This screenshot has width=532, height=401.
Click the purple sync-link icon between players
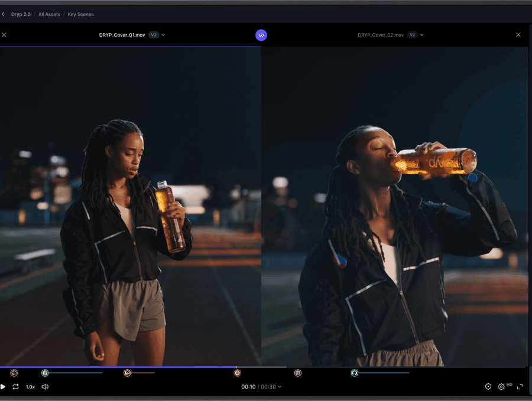(261, 35)
